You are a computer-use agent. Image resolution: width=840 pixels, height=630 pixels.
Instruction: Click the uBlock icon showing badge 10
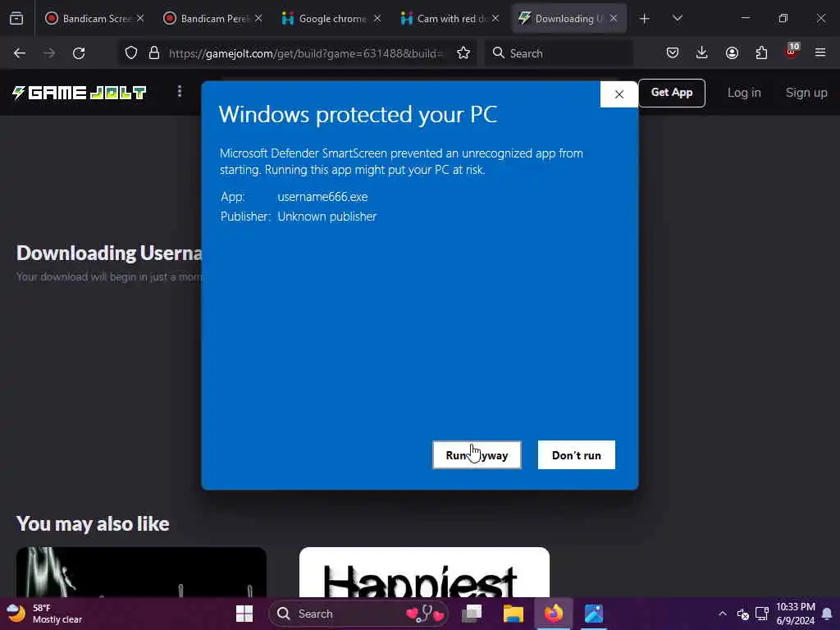[x=792, y=52]
